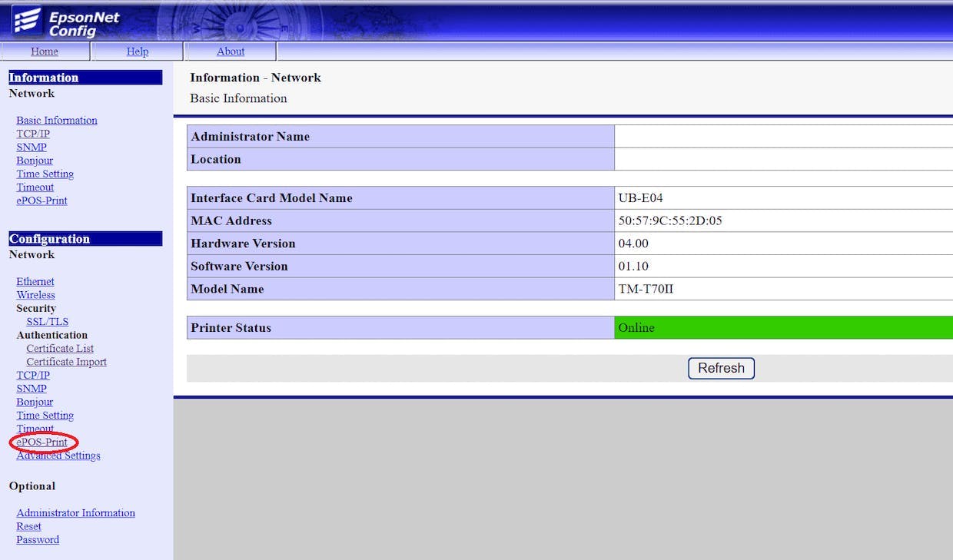Click the "Model Name" table label
953x560 pixels.
point(227,289)
